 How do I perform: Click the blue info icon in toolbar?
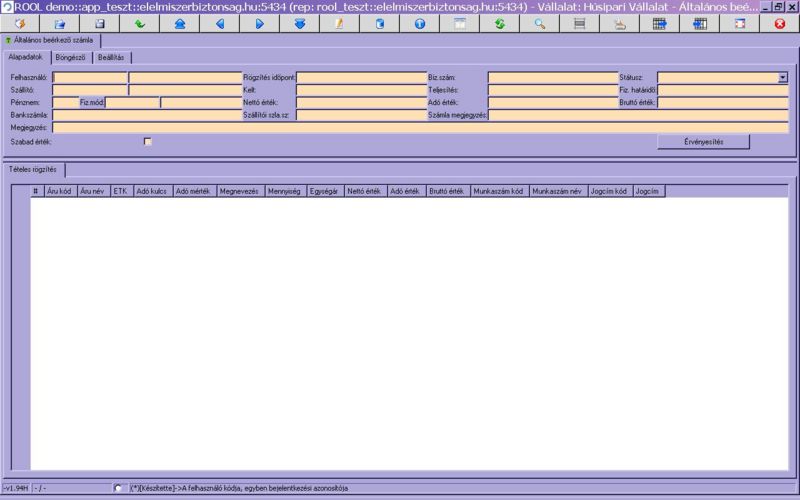[419, 23]
